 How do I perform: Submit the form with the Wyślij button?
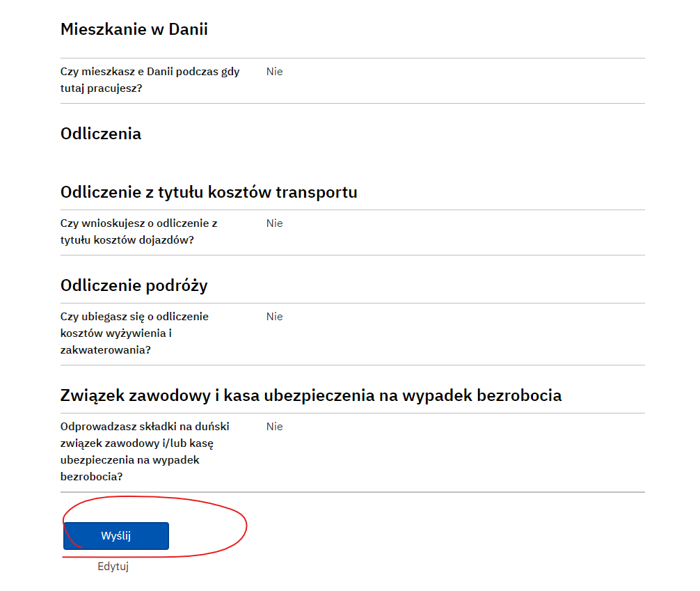[x=116, y=535]
